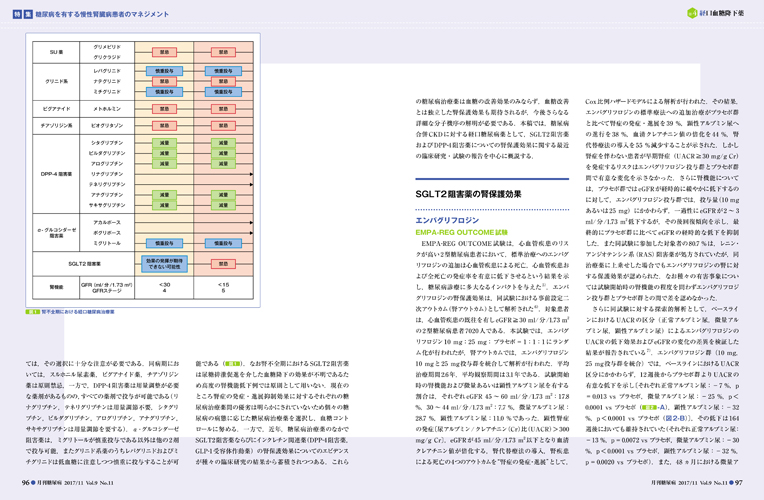Click the heading 'SGLT2阻害薬の腎保護効果'
764x500 pixels.
coord(468,194)
